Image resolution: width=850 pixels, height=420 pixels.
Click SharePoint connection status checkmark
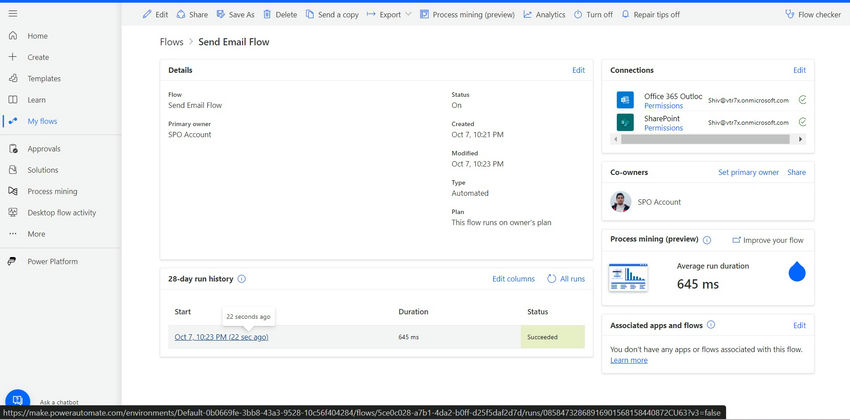[x=802, y=122]
